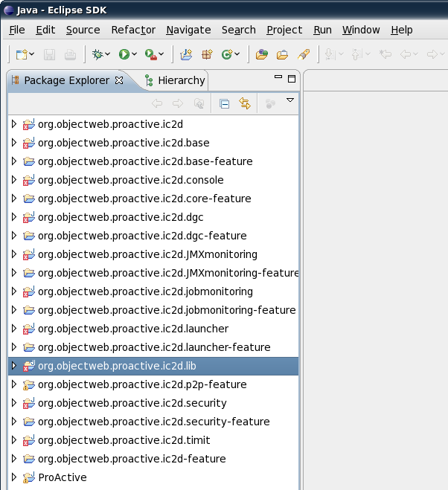Click the main toolbar Back arrow
This screenshot has width=448, height=490.
tap(406, 55)
